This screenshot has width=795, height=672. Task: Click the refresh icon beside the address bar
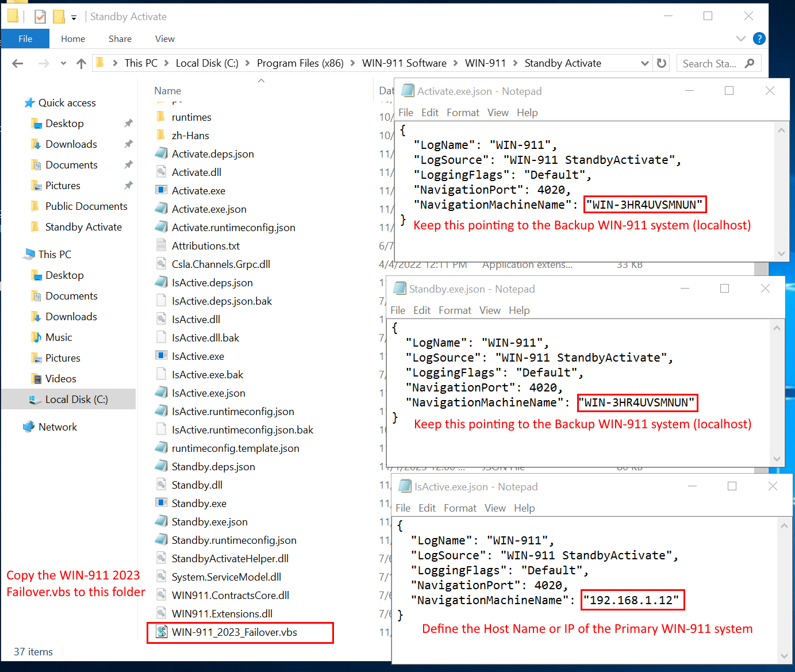tap(661, 63)
